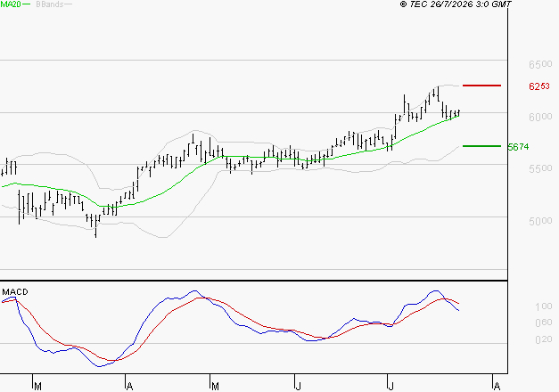Click the red 6253 price label
The image size is (559, 392).
tap(539, 86)
